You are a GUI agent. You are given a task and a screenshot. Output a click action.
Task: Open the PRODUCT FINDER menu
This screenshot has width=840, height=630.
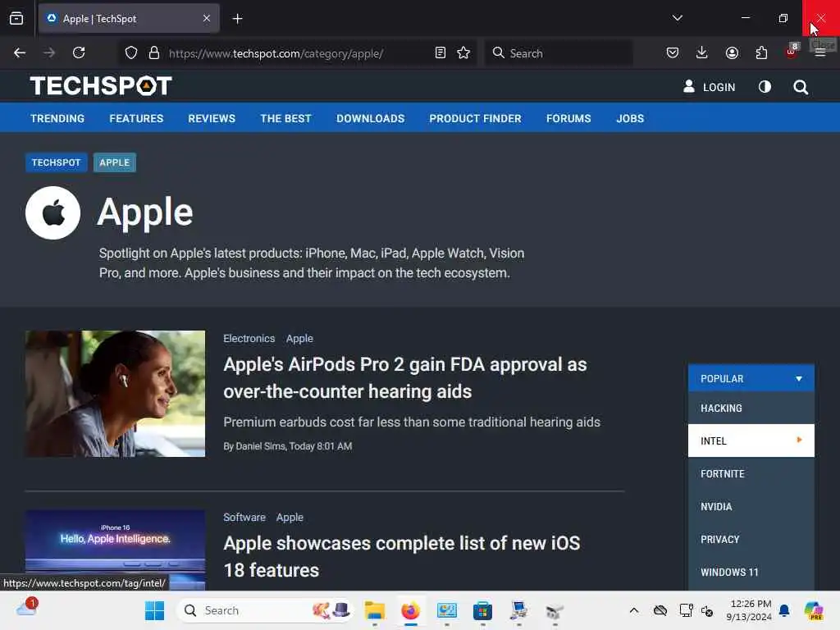[475, 118]
